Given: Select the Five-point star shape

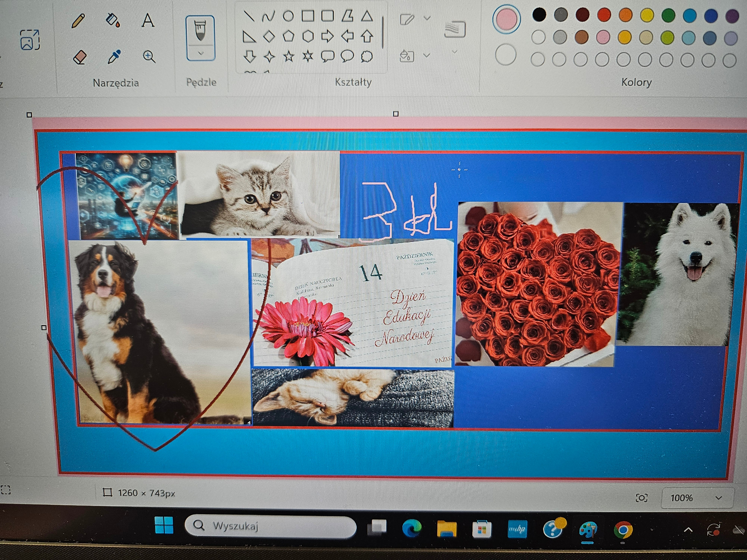Looking at the screenshot, I should (289, 57).
